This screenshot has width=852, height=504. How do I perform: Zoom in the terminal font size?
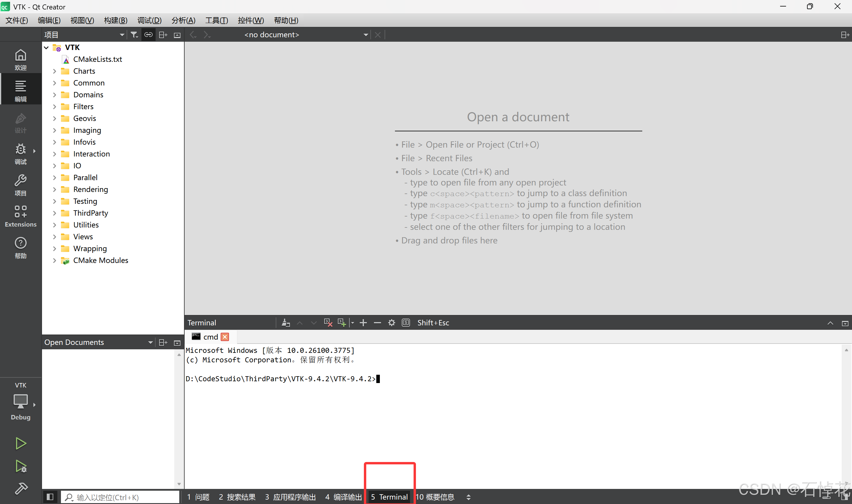click(363, 322)
